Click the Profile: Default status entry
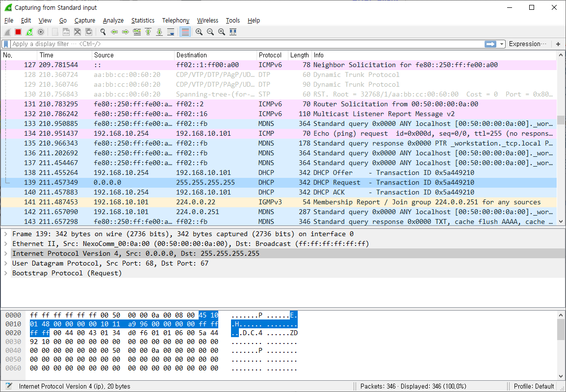 click(534, 386)
